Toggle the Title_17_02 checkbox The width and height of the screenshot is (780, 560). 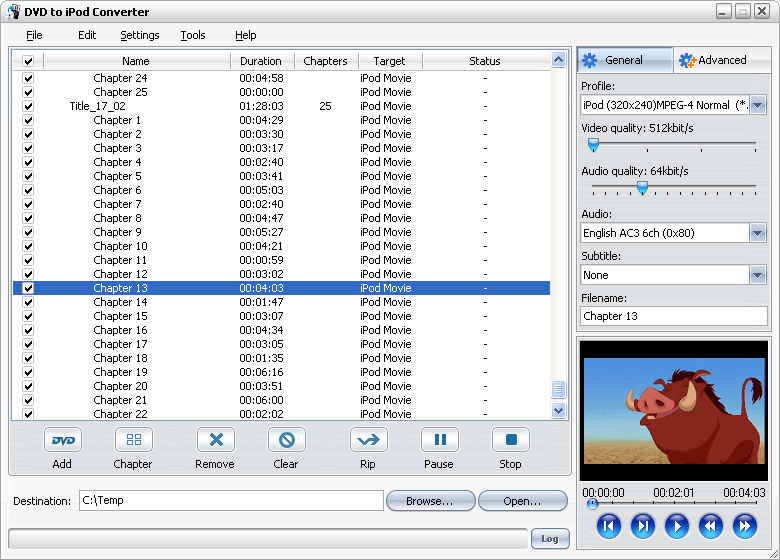point(28,106)
